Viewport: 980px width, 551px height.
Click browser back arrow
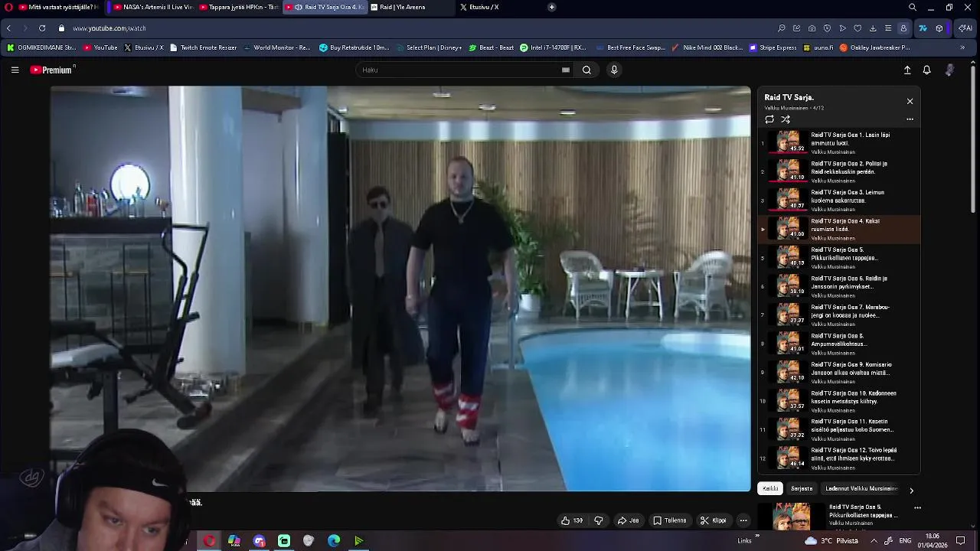(x=8, y=28)
